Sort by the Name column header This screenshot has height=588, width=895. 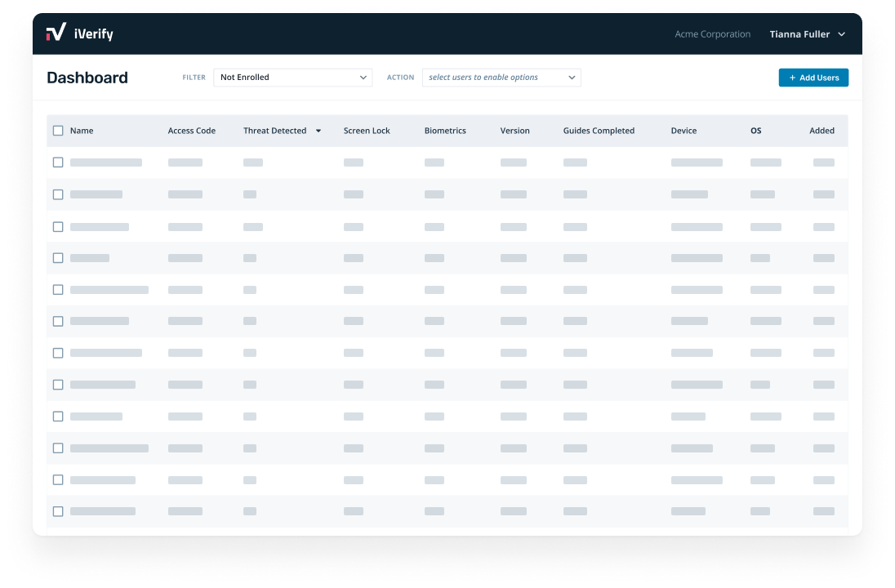pyautogui.click(x=82, y=131)
